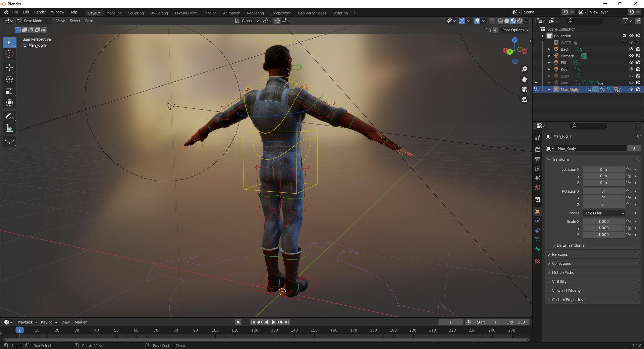Expand the Delta Transform panel
Image resolution: width=644 pixels, height=349 pixels.
coord(570,245)
